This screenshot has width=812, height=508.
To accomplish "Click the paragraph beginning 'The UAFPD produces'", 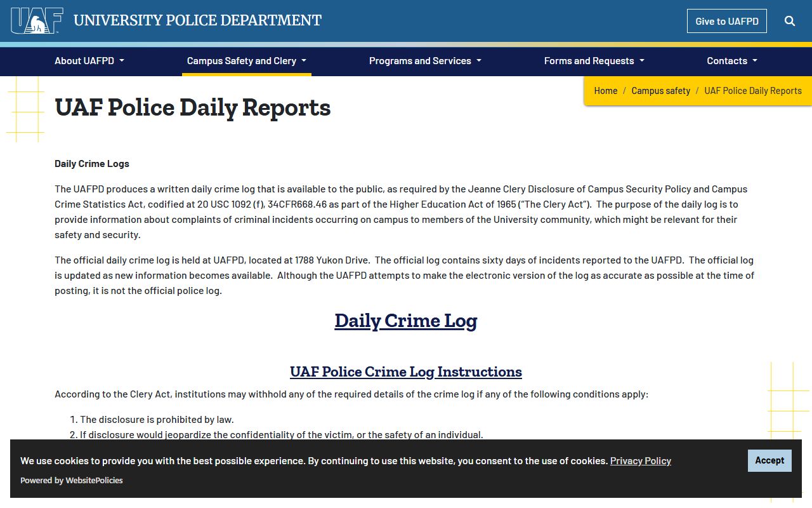I will pyautogui.click(x=401, y=212).
